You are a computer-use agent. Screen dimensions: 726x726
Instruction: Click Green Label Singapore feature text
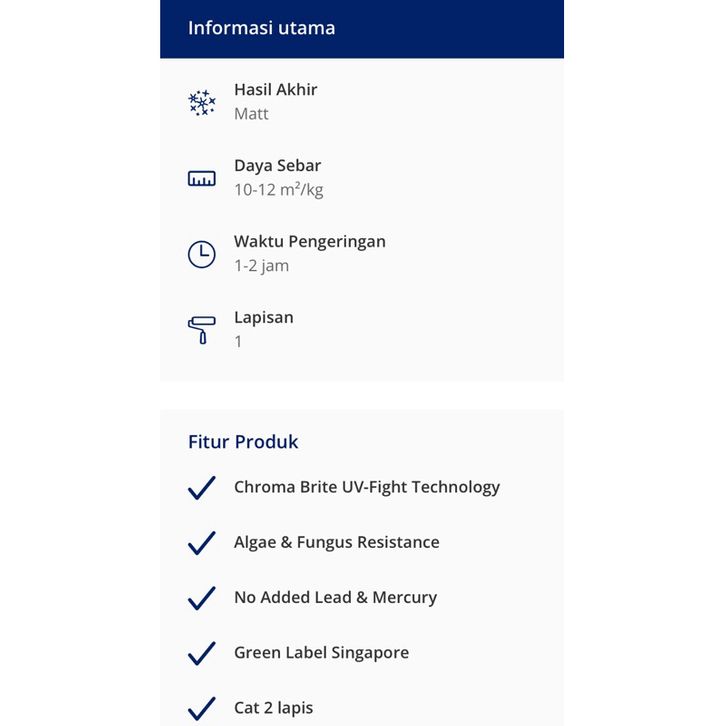point(321,653)
